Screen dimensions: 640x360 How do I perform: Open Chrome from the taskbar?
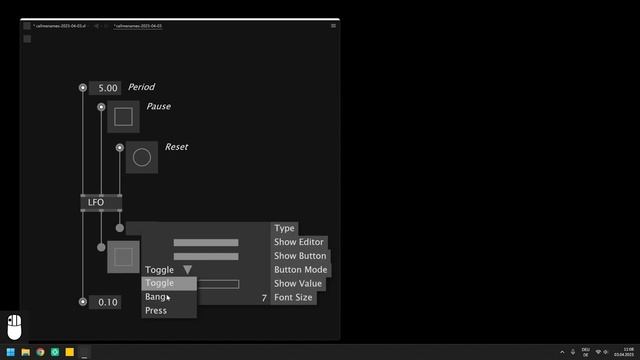click(x=40, y=352)
